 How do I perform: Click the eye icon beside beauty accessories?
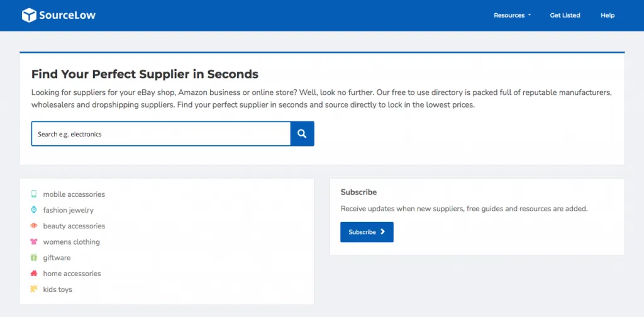[x=34, y=226]
